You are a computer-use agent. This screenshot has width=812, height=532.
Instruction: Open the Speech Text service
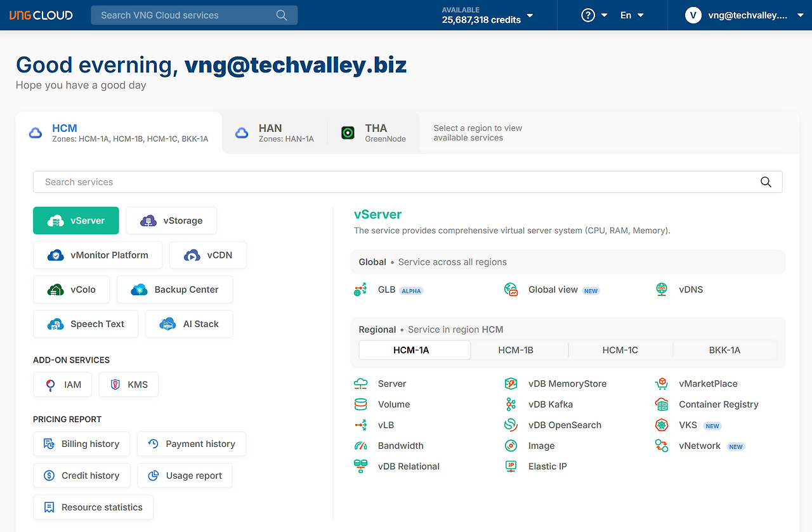(x=86, y=324)
